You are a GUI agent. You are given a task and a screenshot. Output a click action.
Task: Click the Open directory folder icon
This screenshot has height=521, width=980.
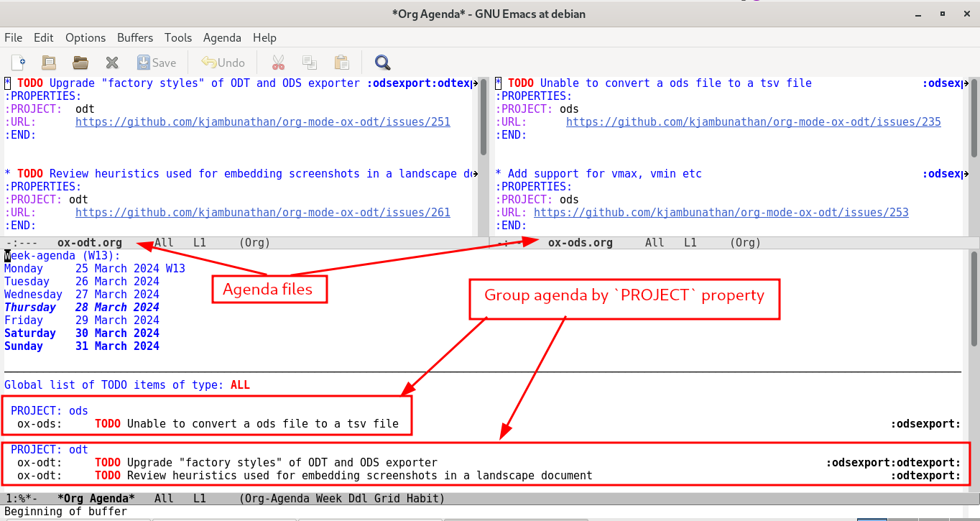tap(80, 63)
